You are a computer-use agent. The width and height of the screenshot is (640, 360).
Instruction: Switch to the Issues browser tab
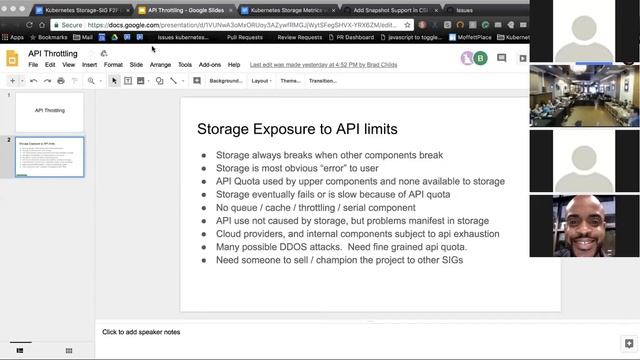[464, 10]
